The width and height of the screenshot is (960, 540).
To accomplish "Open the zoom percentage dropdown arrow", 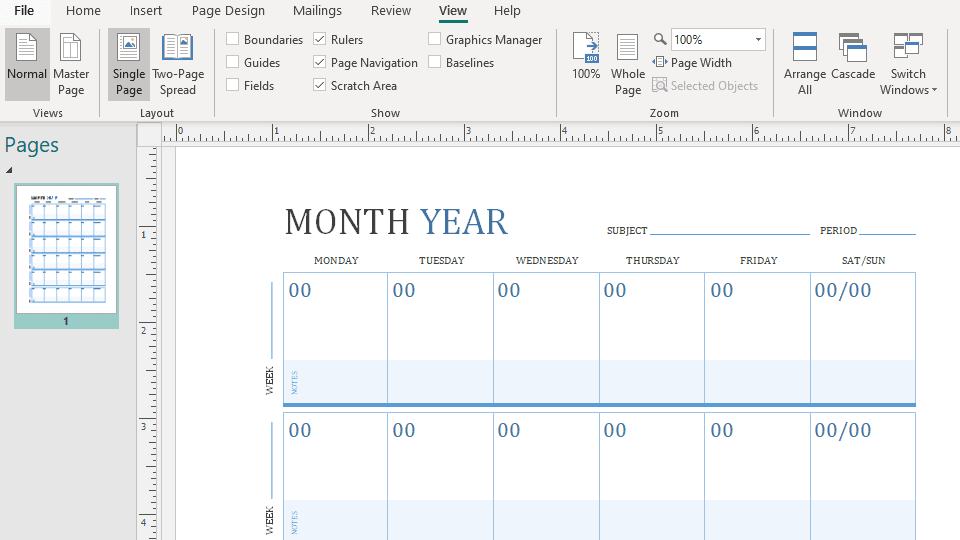I will click(758, 40).
